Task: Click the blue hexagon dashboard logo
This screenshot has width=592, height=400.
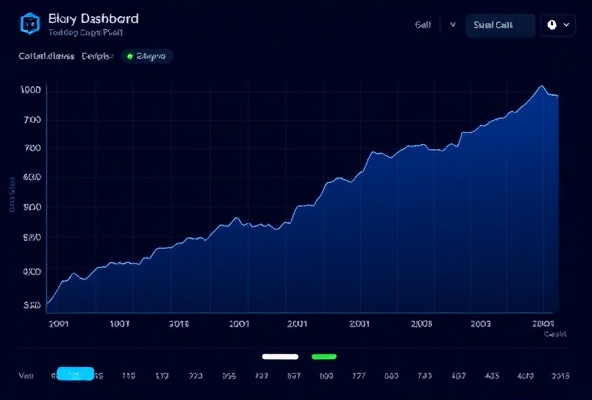Action: (x=30, y=23)
